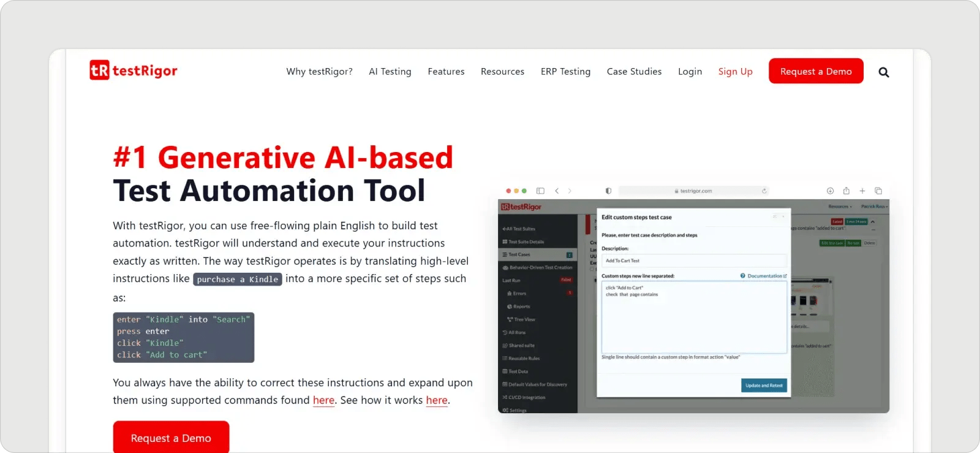Open the Features navigation item
Viewport: 980px width, 453px height.
(x=446, y=72)
